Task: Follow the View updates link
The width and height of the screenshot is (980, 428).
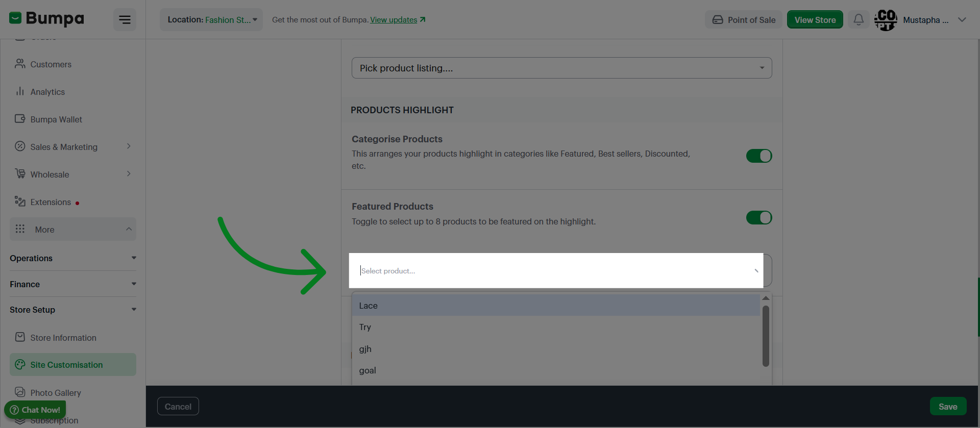Action: coord(394,19)
